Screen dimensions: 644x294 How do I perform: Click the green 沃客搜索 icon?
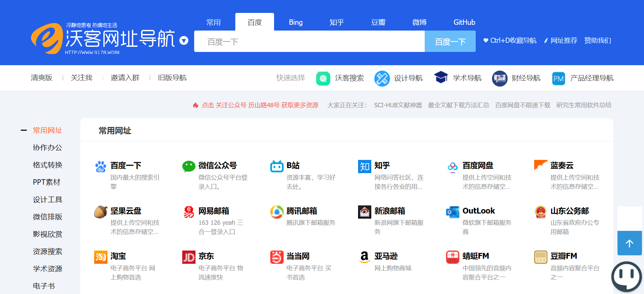pyautogui.click(x=323, y=78)
